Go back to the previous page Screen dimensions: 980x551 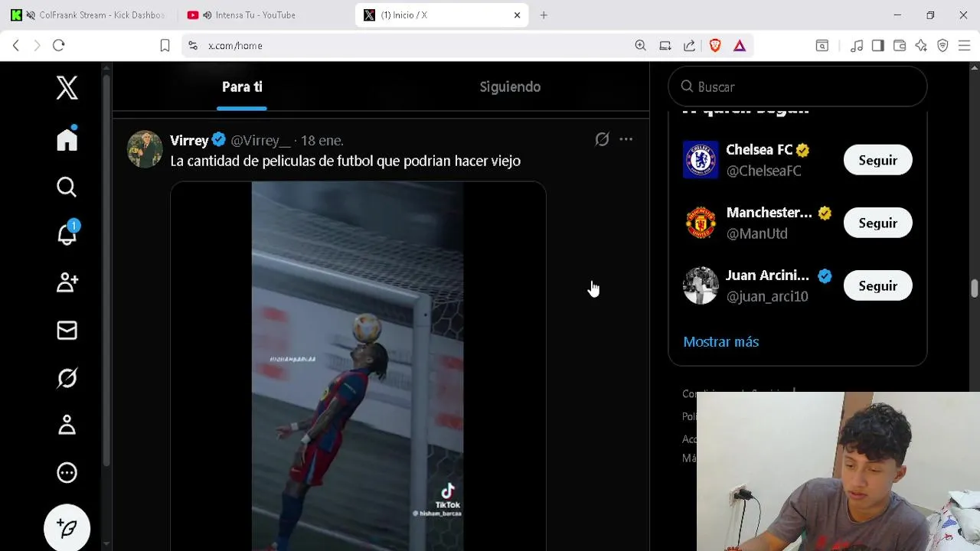[x=16, y=46]
